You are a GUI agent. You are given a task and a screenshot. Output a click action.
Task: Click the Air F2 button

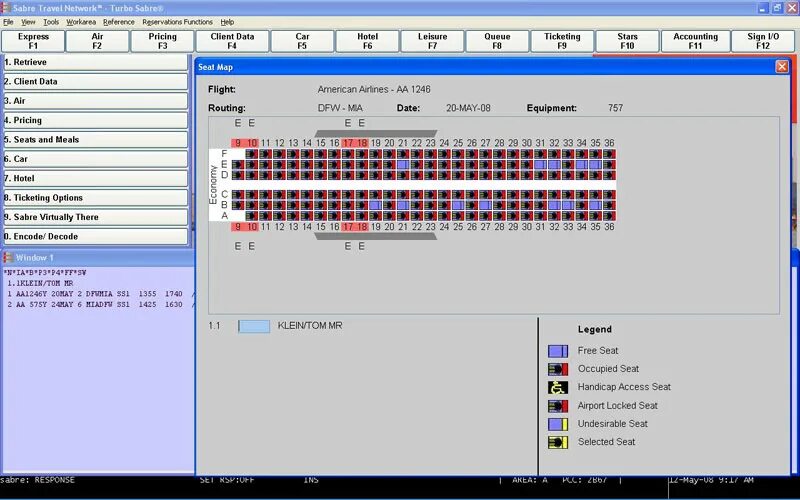coord(97,41)
